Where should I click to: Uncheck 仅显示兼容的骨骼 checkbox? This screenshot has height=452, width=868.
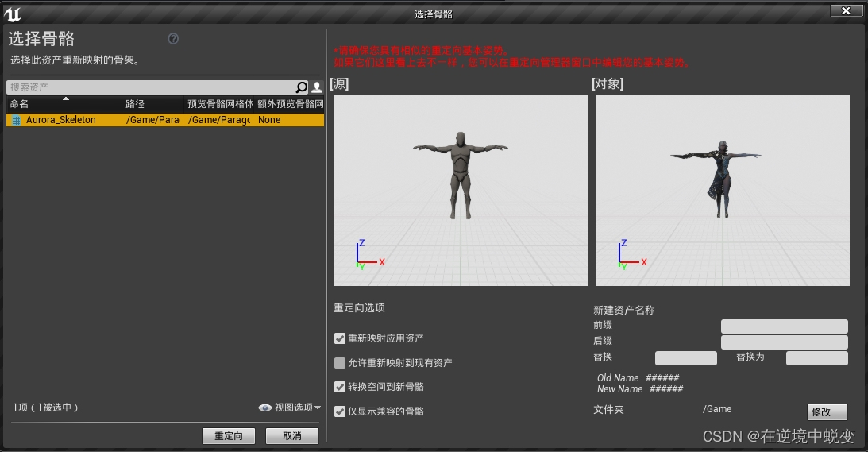[x=340, y=411]
